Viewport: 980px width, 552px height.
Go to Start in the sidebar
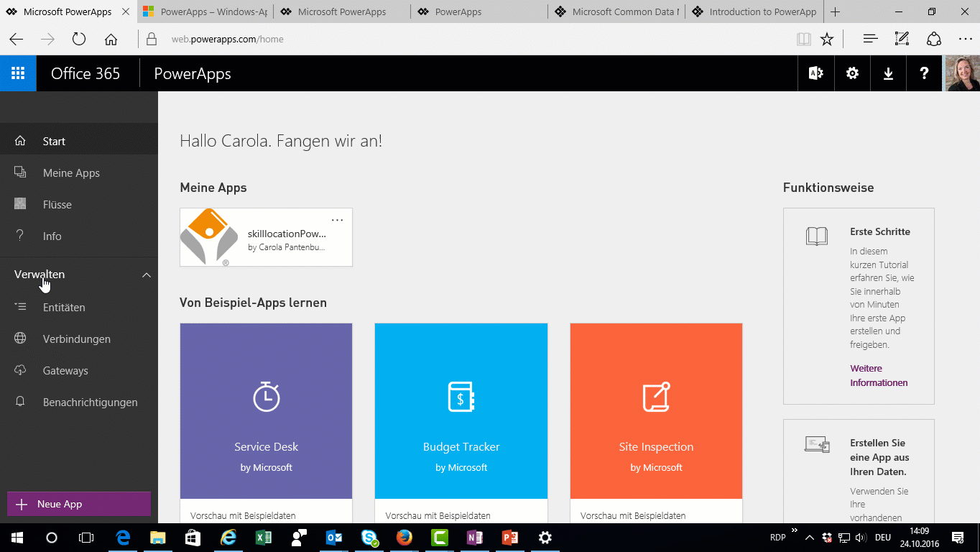pos(79,142)
